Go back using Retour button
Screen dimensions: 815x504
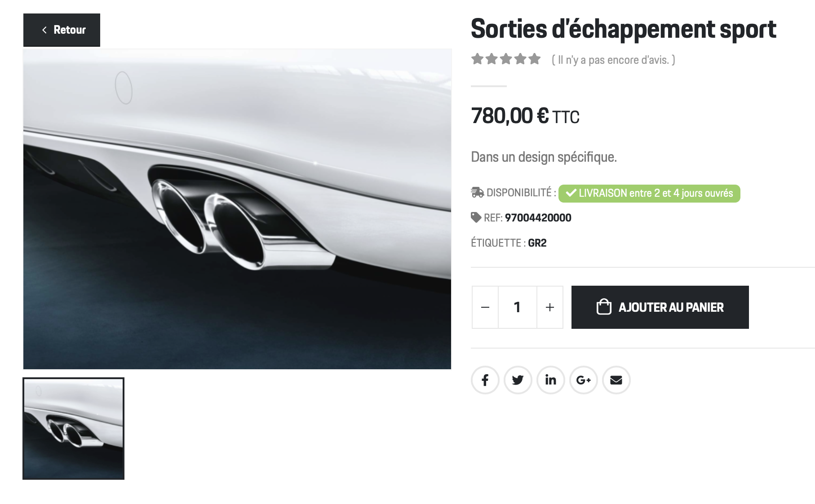(62, 30)
